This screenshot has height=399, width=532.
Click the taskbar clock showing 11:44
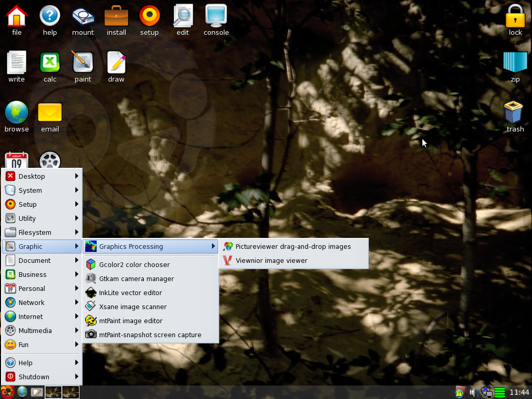(519, 392)
